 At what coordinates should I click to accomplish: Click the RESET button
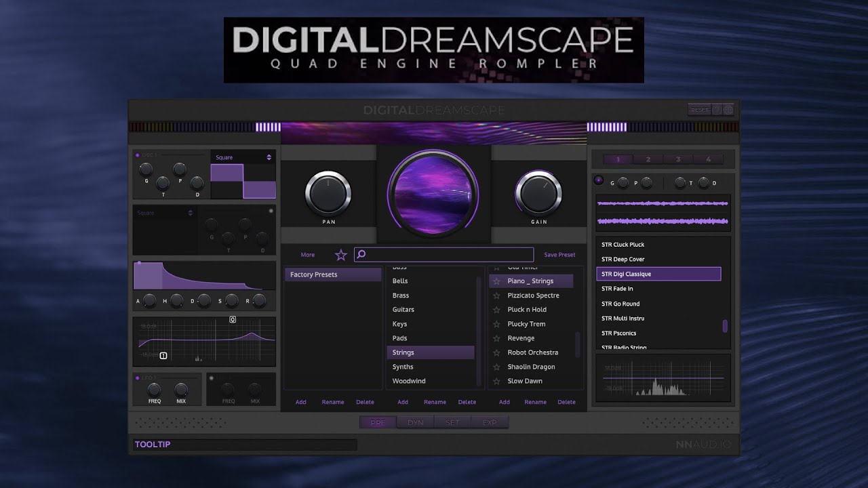click(699, 110)
